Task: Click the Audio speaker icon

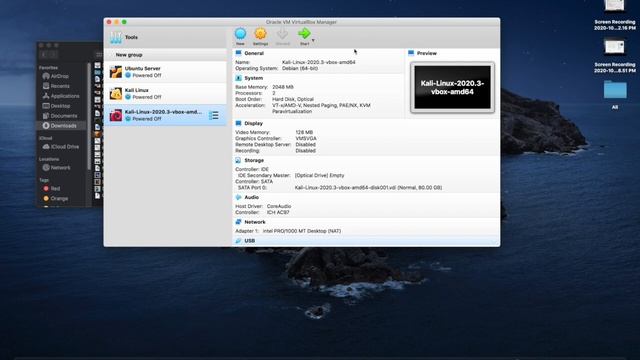Action: [238, 197]
